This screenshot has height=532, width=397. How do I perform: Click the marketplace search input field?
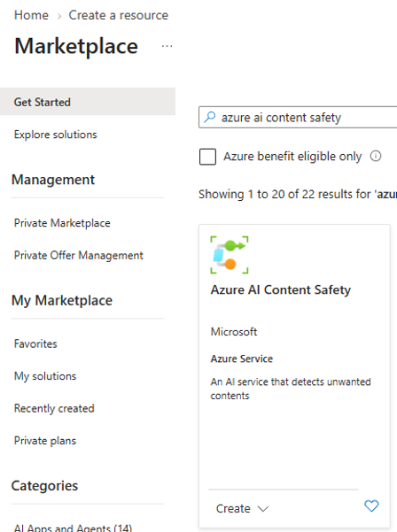tap(298, 118)
